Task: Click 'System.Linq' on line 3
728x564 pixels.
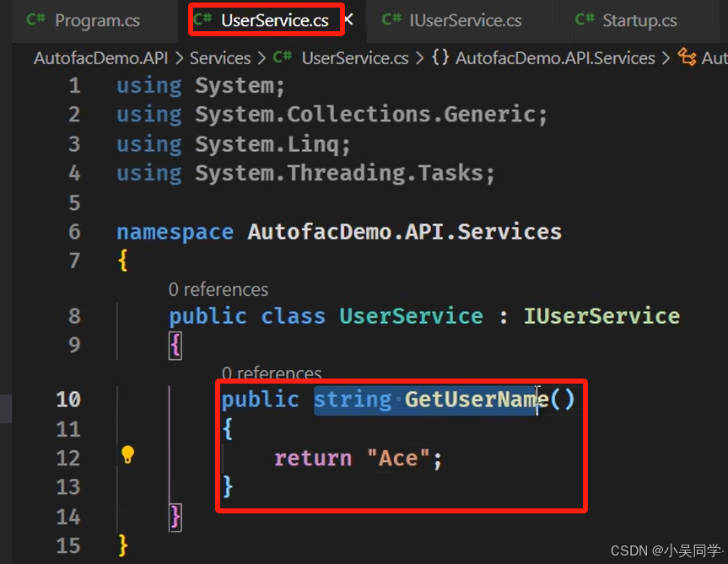Action: (x=267, y=144)
